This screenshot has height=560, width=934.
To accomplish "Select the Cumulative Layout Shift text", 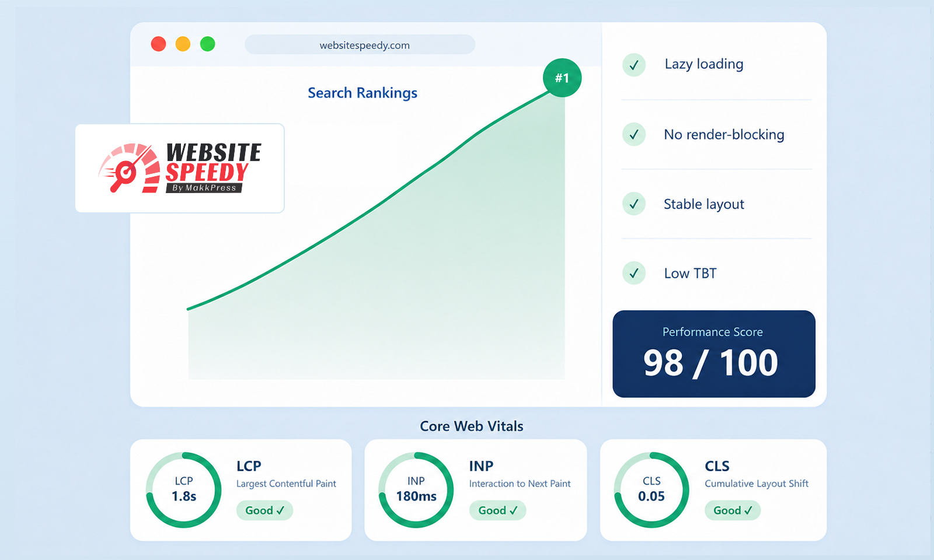I will [757, 484].
